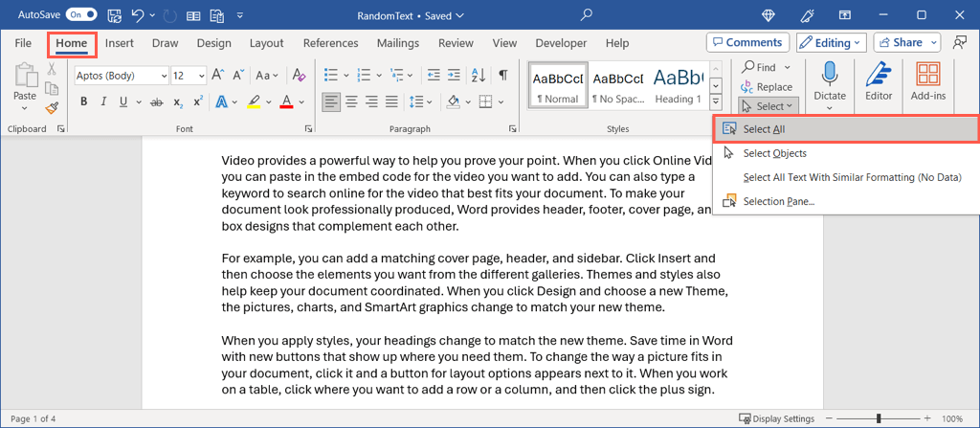Toggle the Align Left button
Image resolution: width=980 pixels, height=428 pixels.
click(331, 101)
